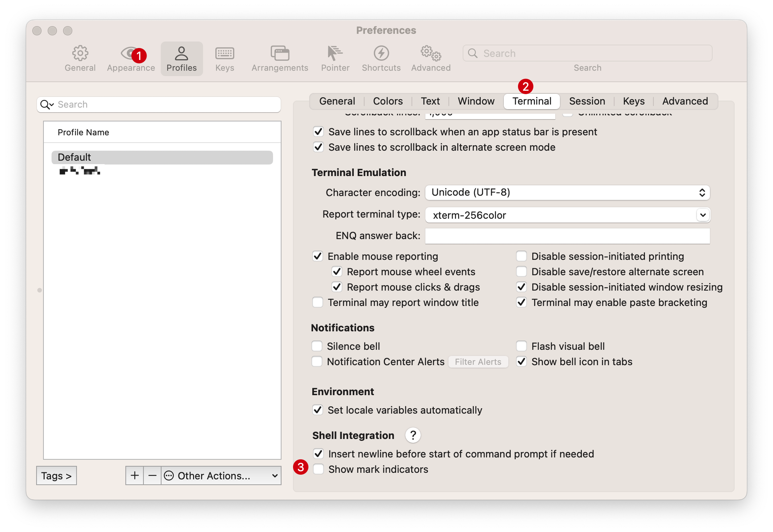The width and height of the screenshot is (773, 532).
Task: Click the ENQ answer back field
Action: pos(567,236)
